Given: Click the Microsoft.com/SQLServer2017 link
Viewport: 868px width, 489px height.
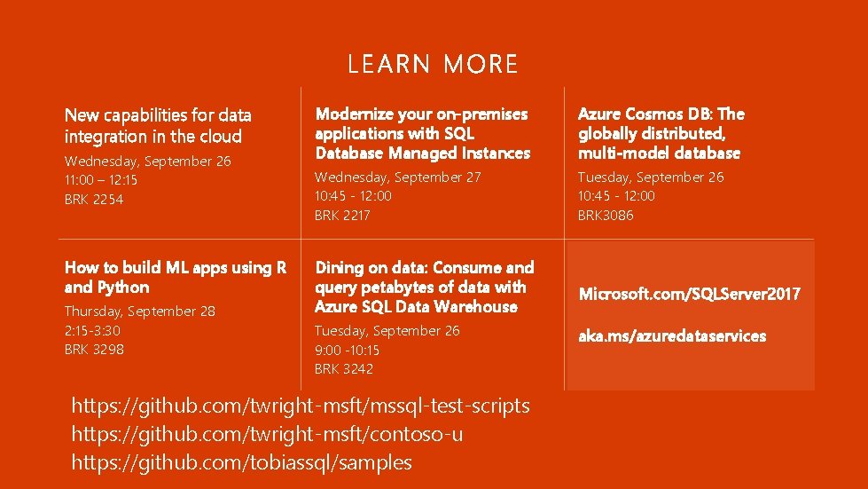Looking at the screenshot, I should pyautogui.click(x=689, y=294).
